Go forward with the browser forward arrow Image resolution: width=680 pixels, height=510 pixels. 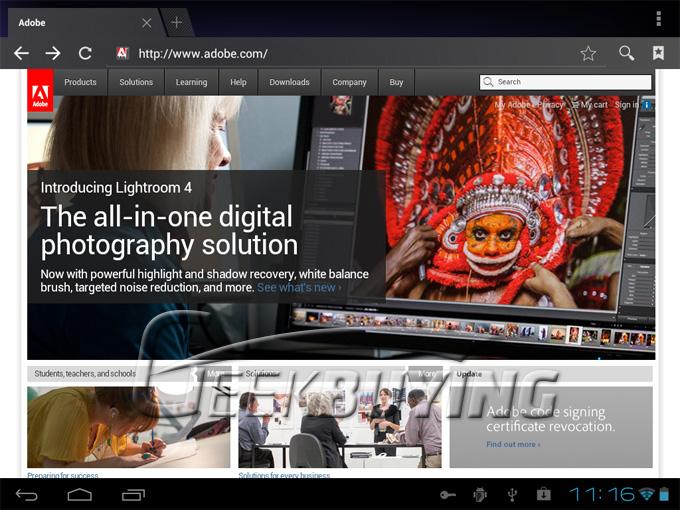(x=53, y=53)
